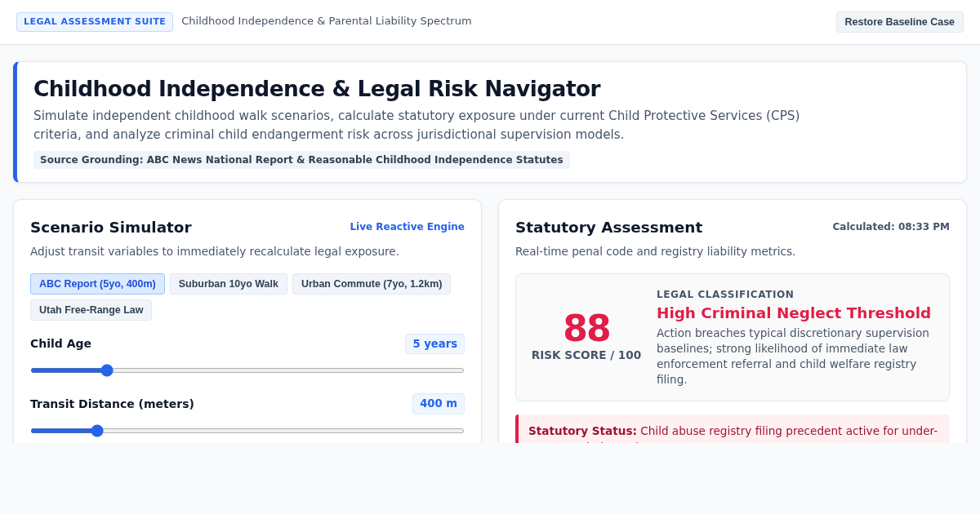The image size is (980, 514).
Task: Click the Live Reactive Engine label
Action: click(407, 227)
